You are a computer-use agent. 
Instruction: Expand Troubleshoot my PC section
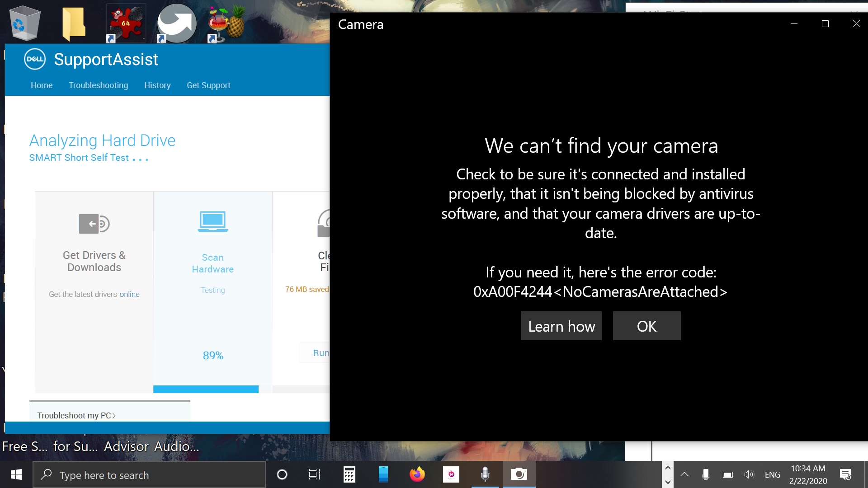coord(76,415)
